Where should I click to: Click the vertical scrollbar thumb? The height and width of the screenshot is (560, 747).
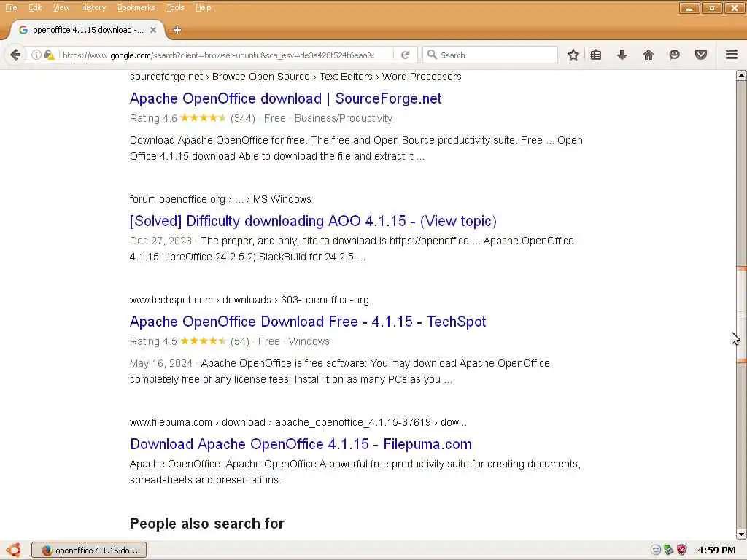point(741,315)
